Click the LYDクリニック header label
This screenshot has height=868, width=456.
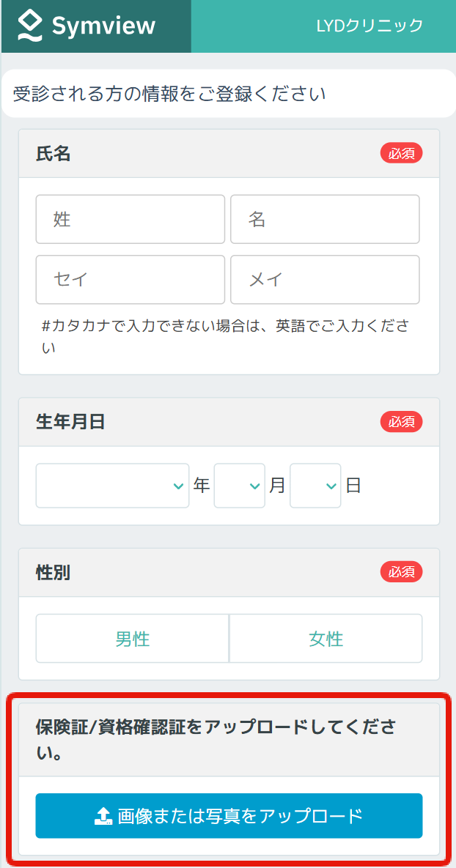click(x=369, y=26)
